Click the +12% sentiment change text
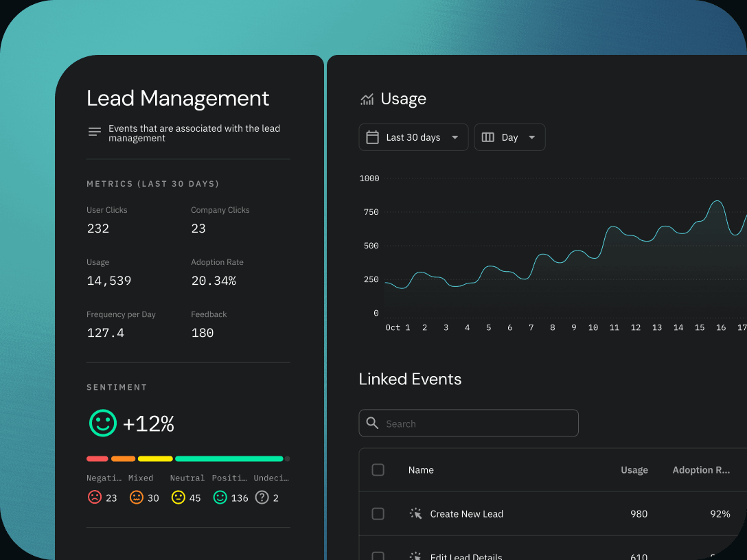This screenshot has width=747, height=560. [148, 424]
